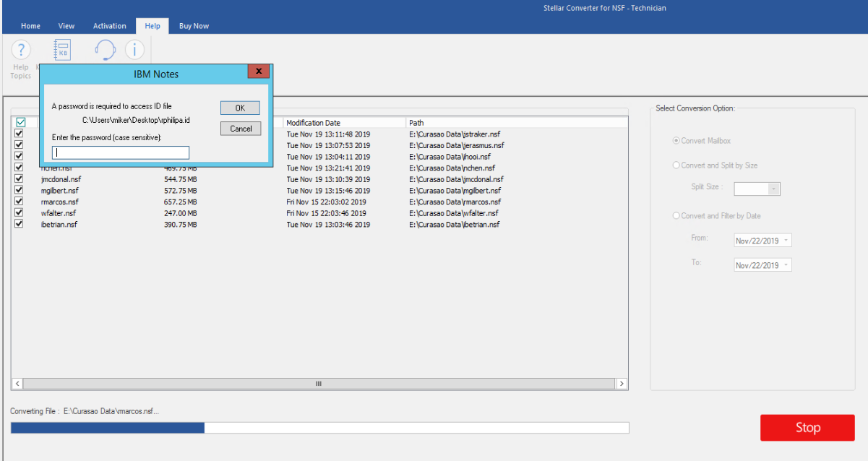Open support via the headset icon
This screenshot has height=461, width=868.
click(x=105, y=50)
